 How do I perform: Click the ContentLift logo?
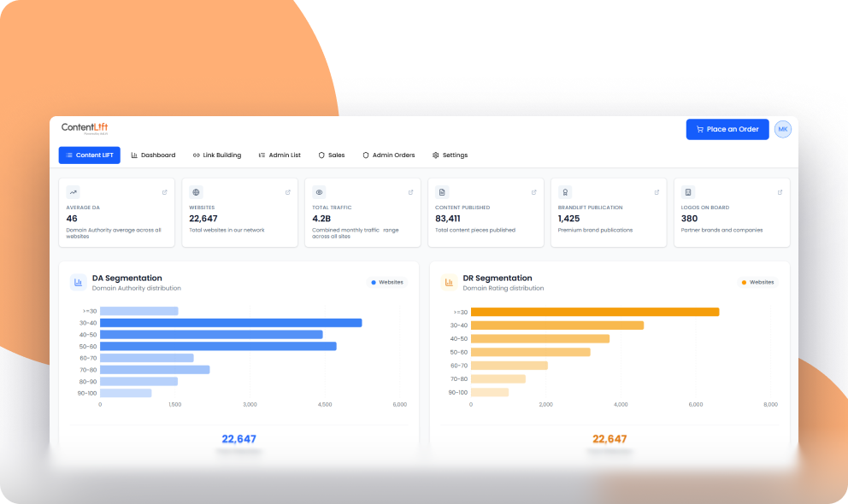pos(85,129)
